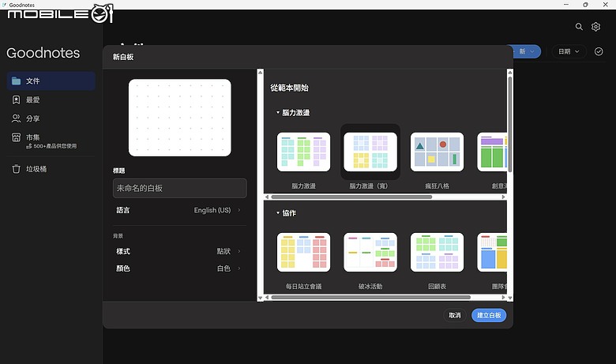Viewport: 616px width, 364px height.
Task: Click the down arrow of right vertical scrollbar
Action: (510, 298)
